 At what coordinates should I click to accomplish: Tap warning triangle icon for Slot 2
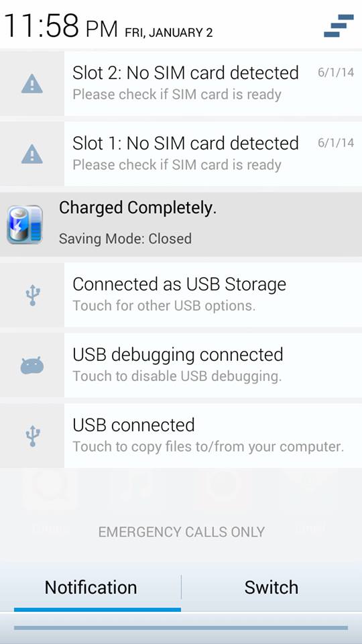click(x=32, y=83)
